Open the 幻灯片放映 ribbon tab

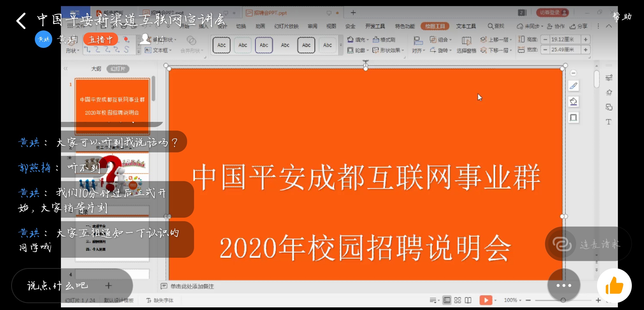[x=286, y=26]
